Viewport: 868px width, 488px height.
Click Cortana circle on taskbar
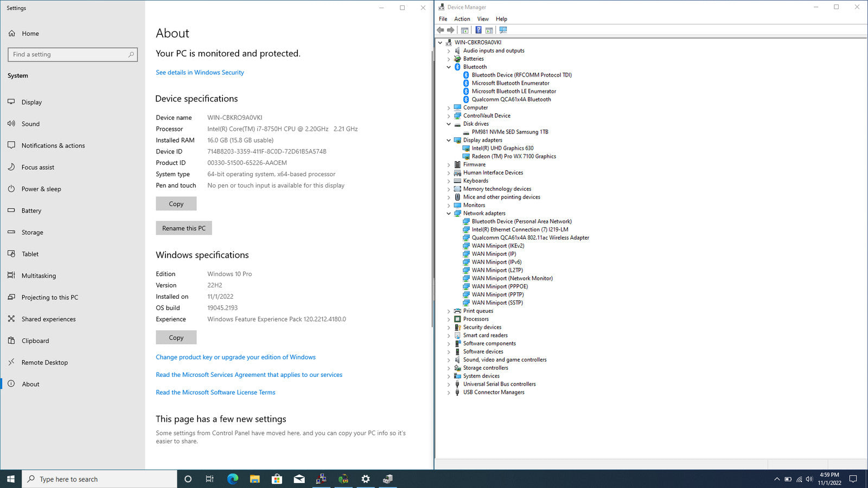188,479
